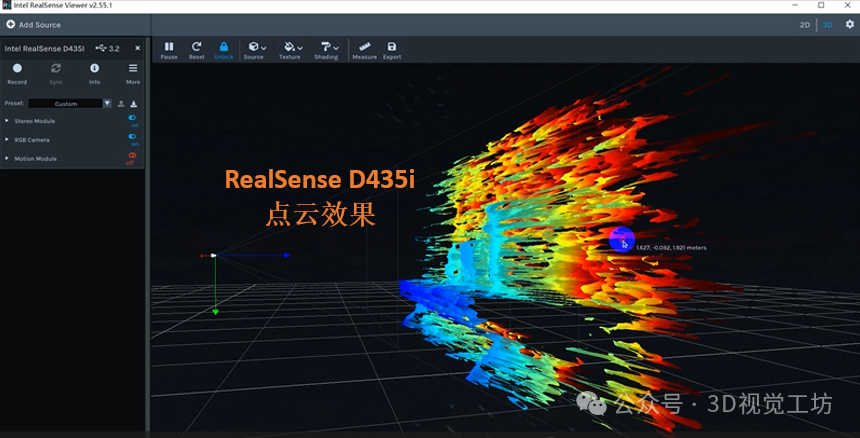The height and width of the screenshot is (438, 860).
Task: Expand the Motion Module section
Action: [x=7, y=158]
